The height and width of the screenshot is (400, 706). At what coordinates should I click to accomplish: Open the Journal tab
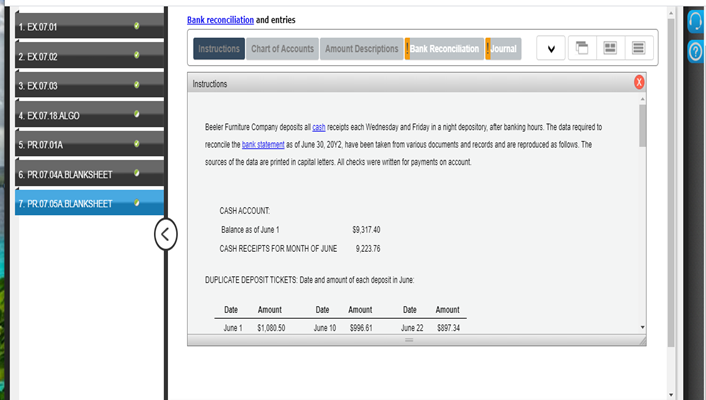pos(503,49)
